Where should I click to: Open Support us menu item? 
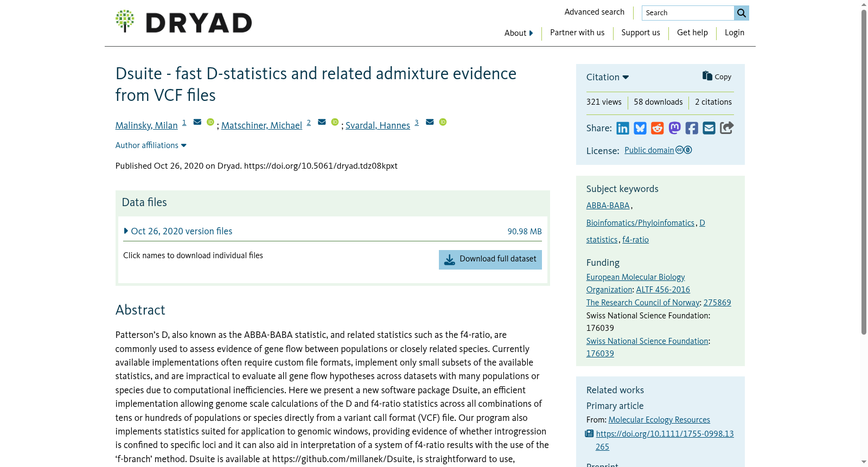pos(641,33)
